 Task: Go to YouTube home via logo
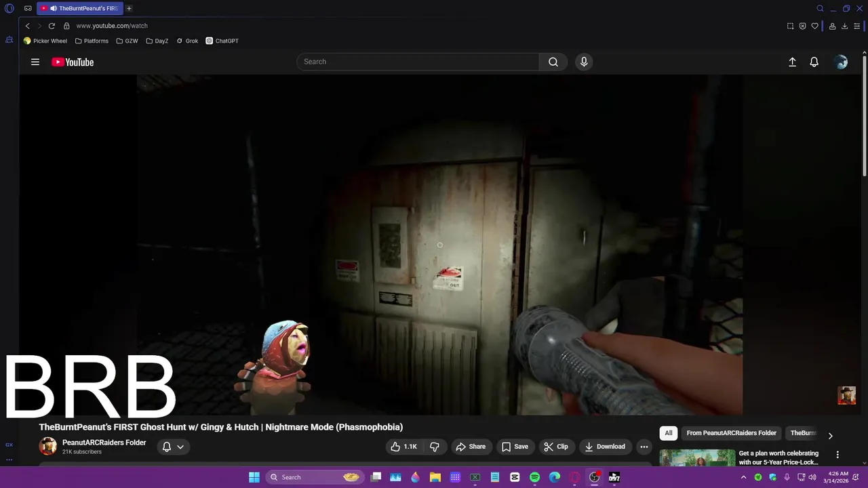[x=73, y=62]
